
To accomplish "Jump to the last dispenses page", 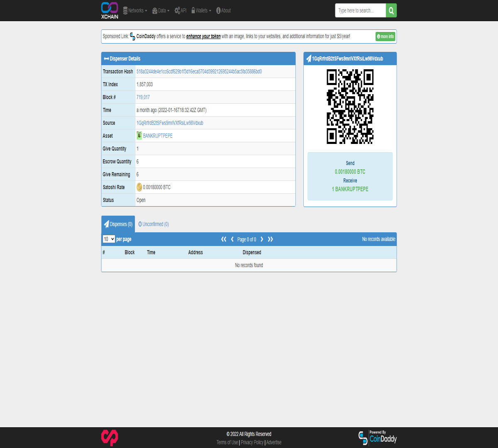I will click(x=271, y=239).
